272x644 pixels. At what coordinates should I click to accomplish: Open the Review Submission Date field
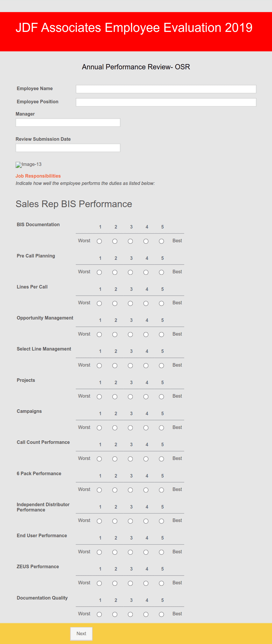coord(68,148)
